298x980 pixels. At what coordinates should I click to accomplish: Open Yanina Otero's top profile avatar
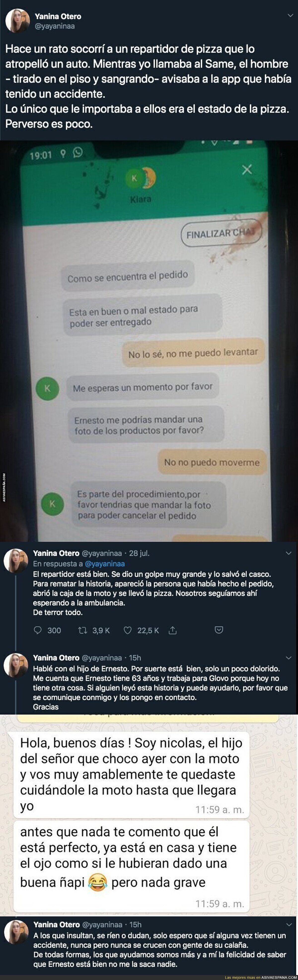click(x=17, y=21)
